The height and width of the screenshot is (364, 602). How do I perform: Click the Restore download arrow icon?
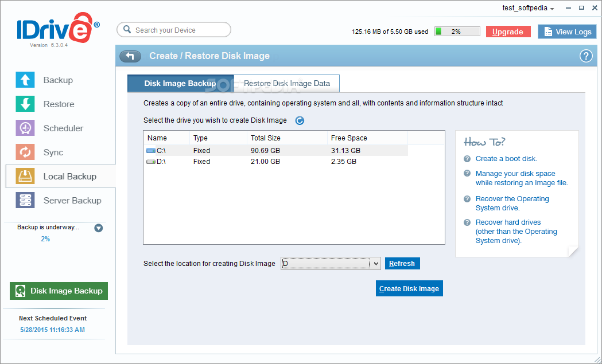point(25,104)
